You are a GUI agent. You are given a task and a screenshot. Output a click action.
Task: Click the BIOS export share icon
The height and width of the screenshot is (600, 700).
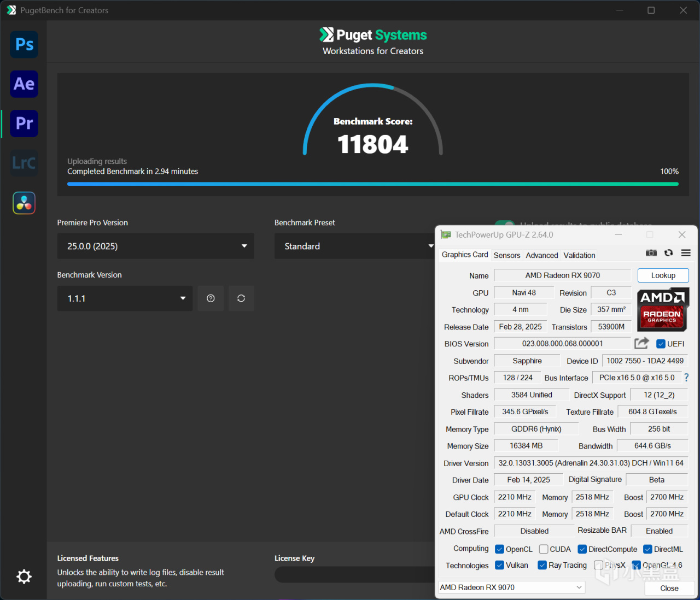[641, 343]
